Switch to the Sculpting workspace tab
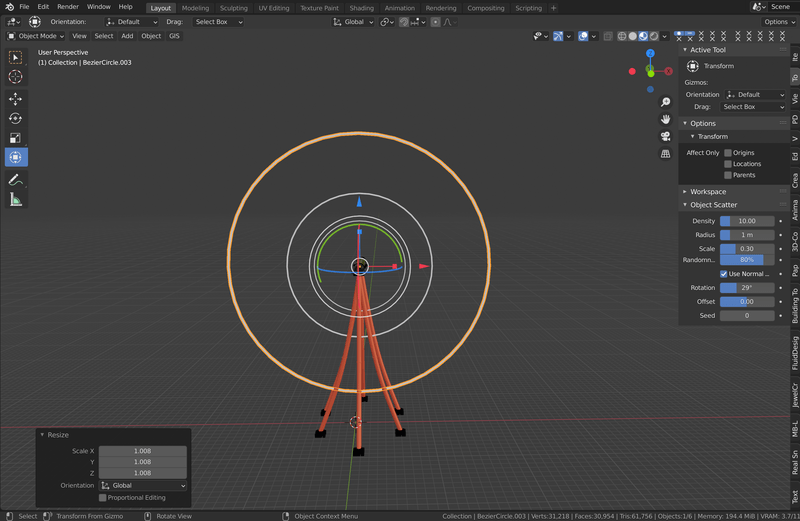This screenshot has width=800, height=521. (233, 8)
